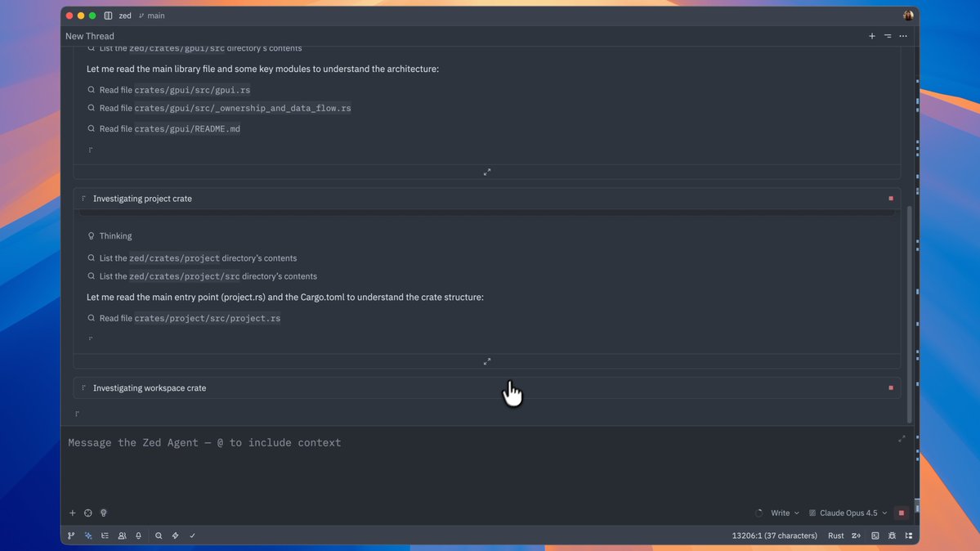
Task: Open the Write profile dropdown
Action: coord(785,513)
